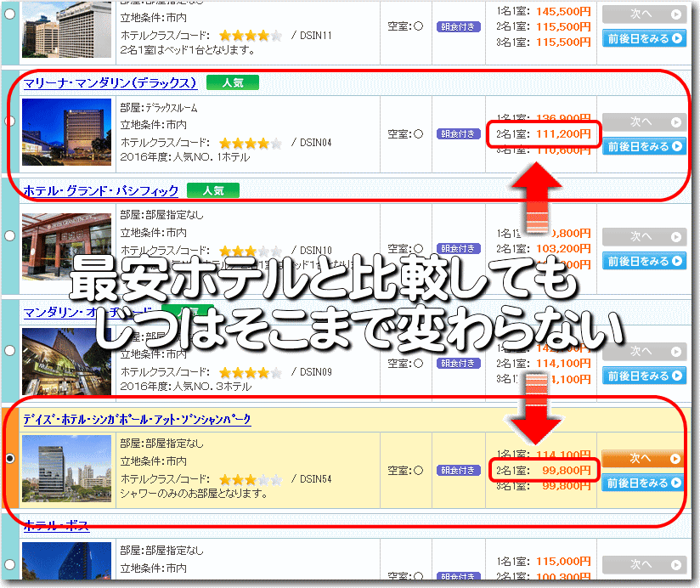Click 前後日をみる for Marina Mandarin DSIN04

pyautogui.click(x=644, y=146)
